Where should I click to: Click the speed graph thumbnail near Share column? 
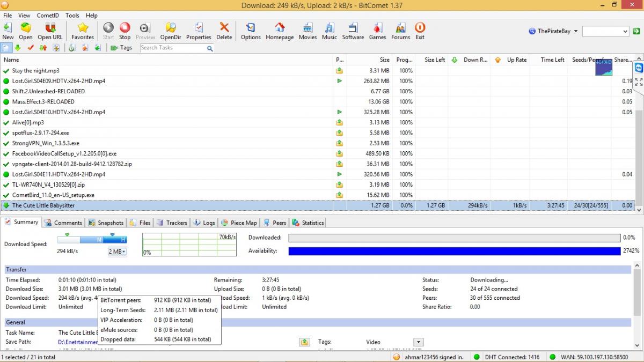pos(604,67)
